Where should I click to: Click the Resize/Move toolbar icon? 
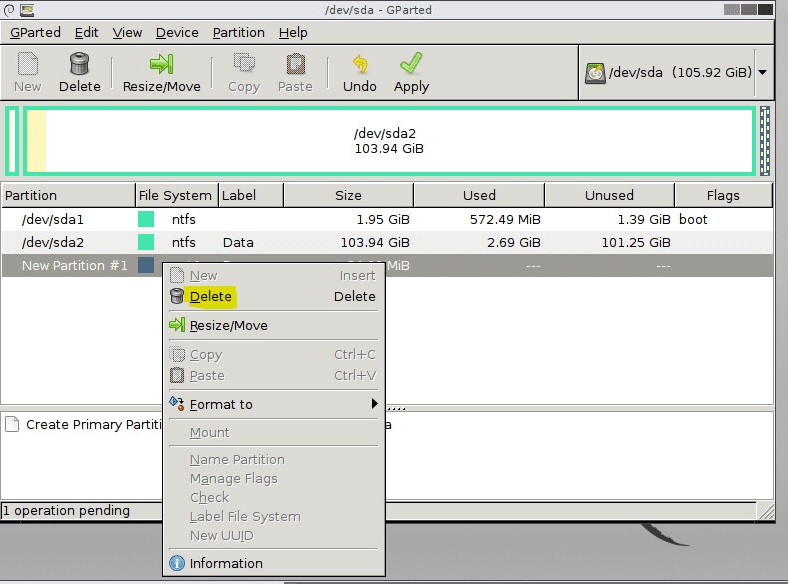161,64
